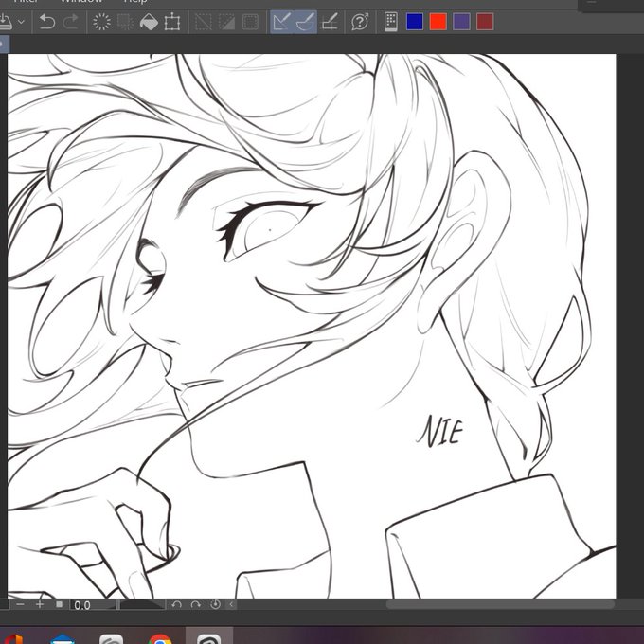
Task: Click the Reset Rotation icon
Action: click(215, 604)
